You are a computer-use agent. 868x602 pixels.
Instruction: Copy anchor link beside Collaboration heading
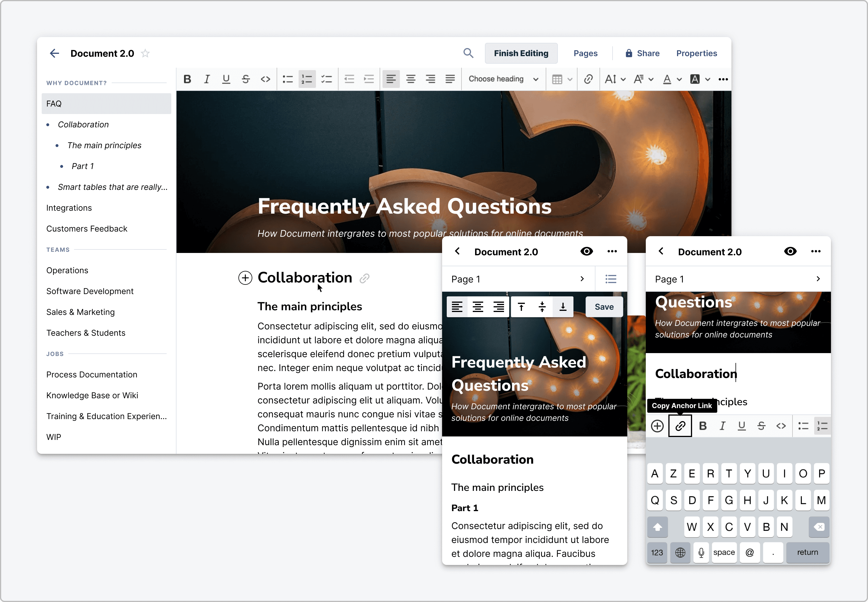(x=364, y=278)
